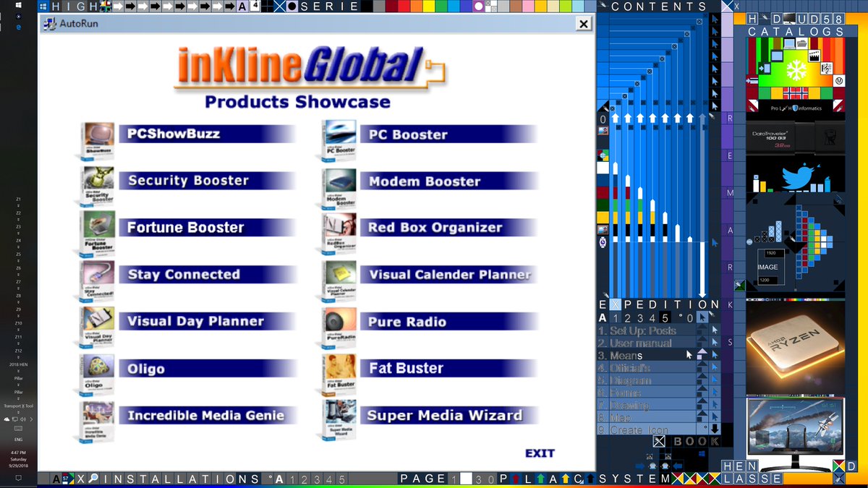Pick the orange swatch in the top color bar

[x=415, y=6]
